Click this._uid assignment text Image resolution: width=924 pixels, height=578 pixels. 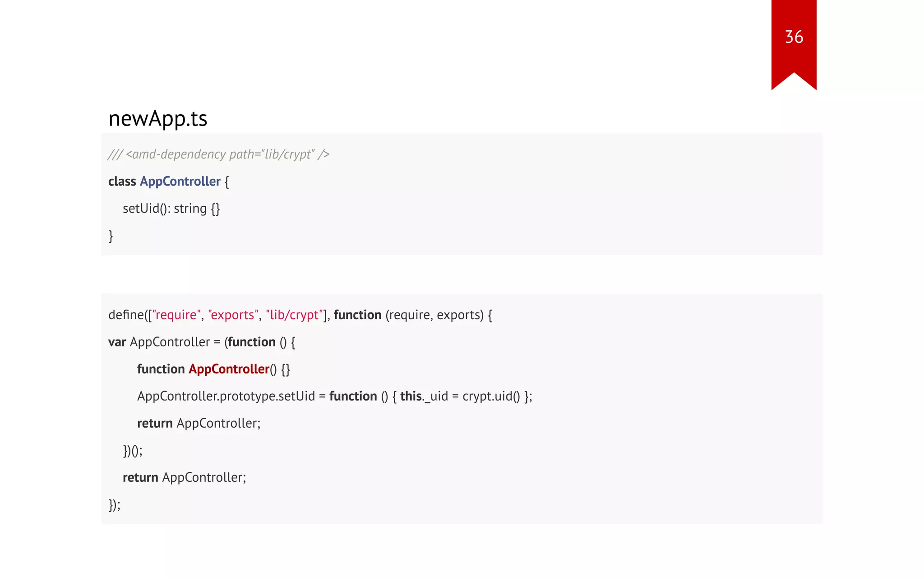tap(424, 396)
